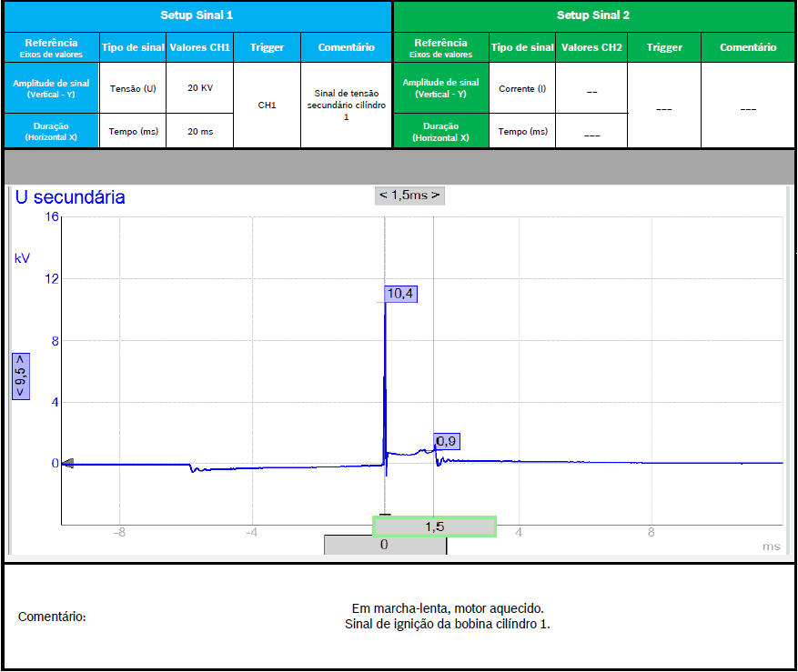Image resolution: width=798 pixels, height=672 pixels.
Task: Select "Sinal de tensão secundário cilindro 1" comment
Action: 346,105
